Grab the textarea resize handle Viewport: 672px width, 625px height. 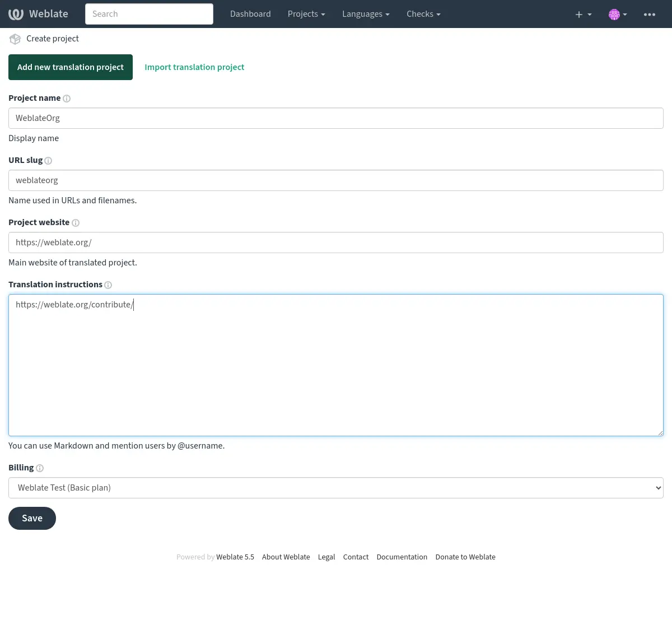click(x=660, y=433)
